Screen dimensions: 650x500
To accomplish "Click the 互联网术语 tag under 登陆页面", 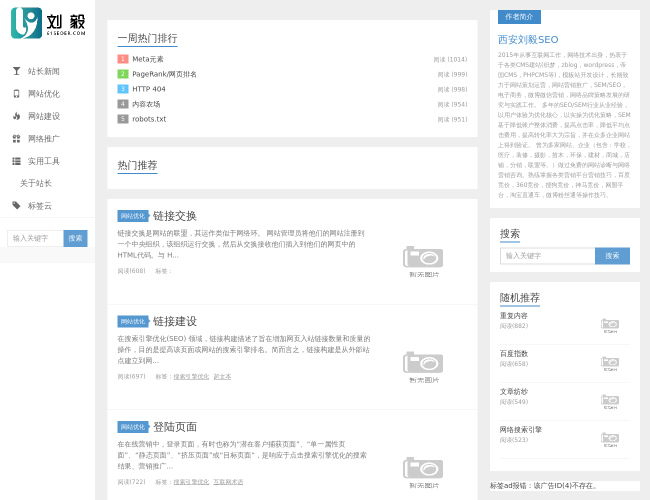I will coord(228,482).
